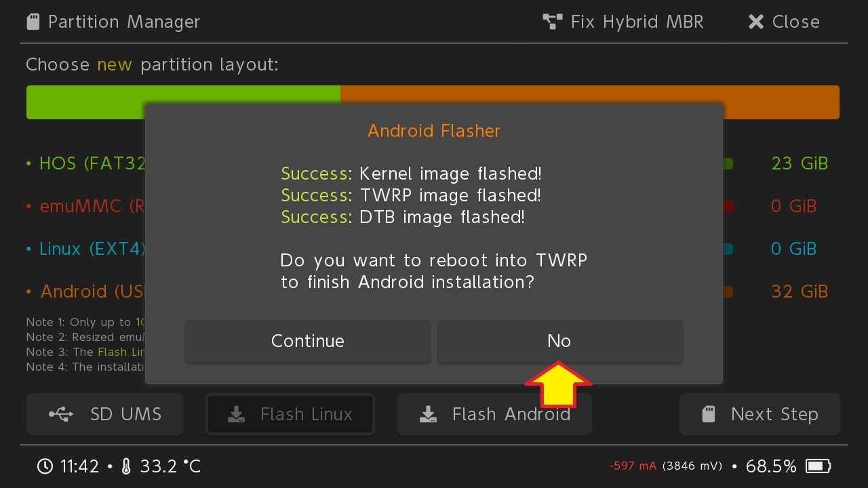Click the battery icon in status bar
This screenshot has height=488, width=868.
pos(818,466)
